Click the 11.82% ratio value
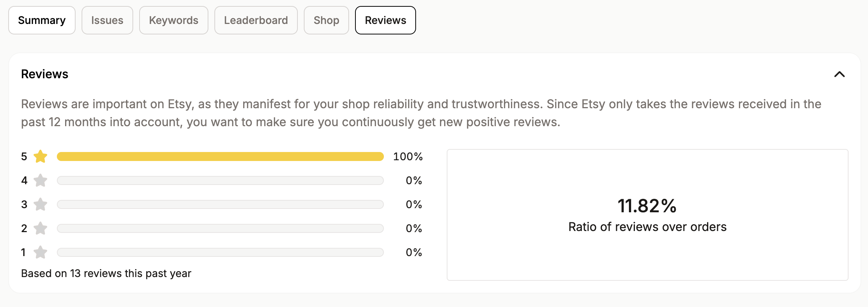Image resolution: width=868 pixels, height=307 pixels. point(647,206)
